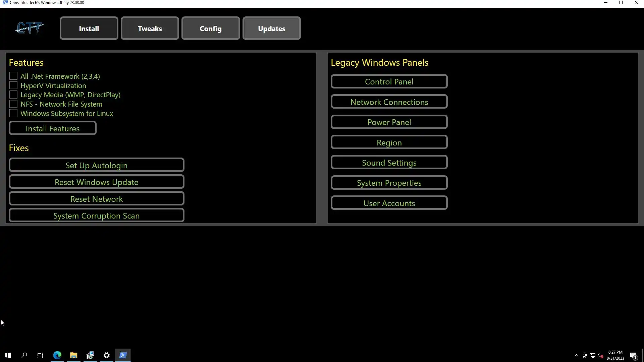Toggle NFS - Network File System checkbox
Image resolution: width=644 pixels, height=362 pixels.
[x=13, y=104]
